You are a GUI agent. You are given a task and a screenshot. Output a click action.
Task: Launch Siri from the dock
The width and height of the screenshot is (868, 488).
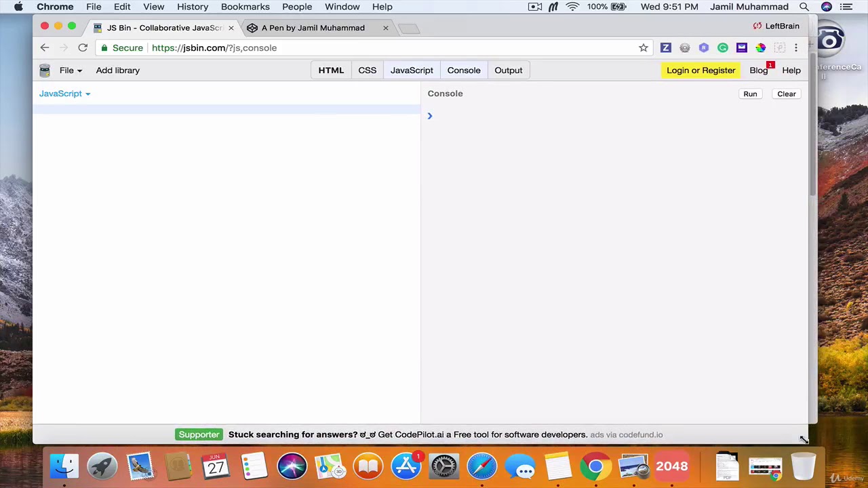point(292,466)
